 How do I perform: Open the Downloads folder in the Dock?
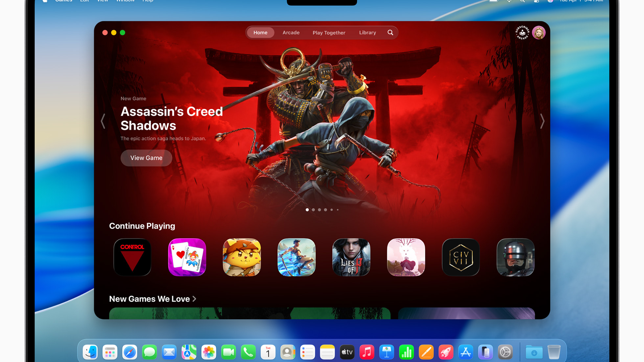534,352
